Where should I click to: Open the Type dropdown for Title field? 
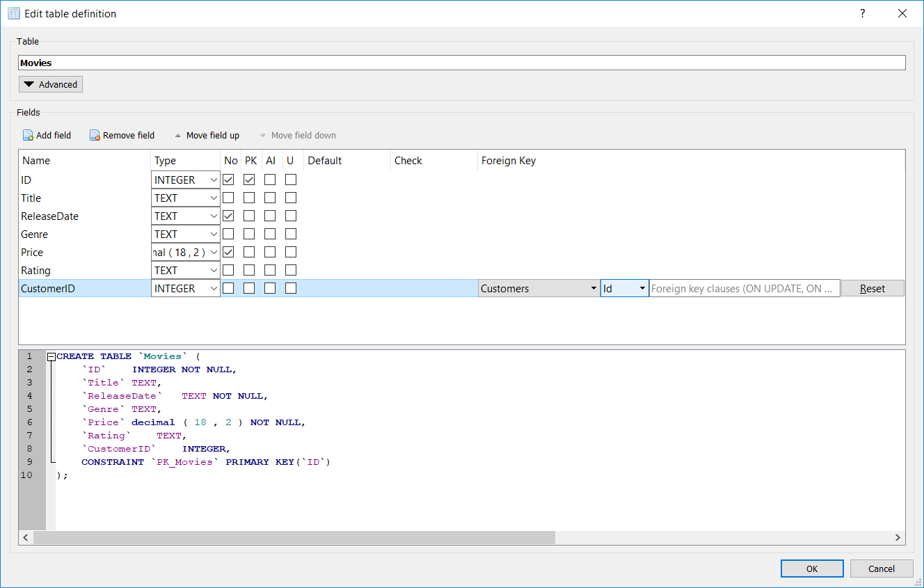coord(186,198)
